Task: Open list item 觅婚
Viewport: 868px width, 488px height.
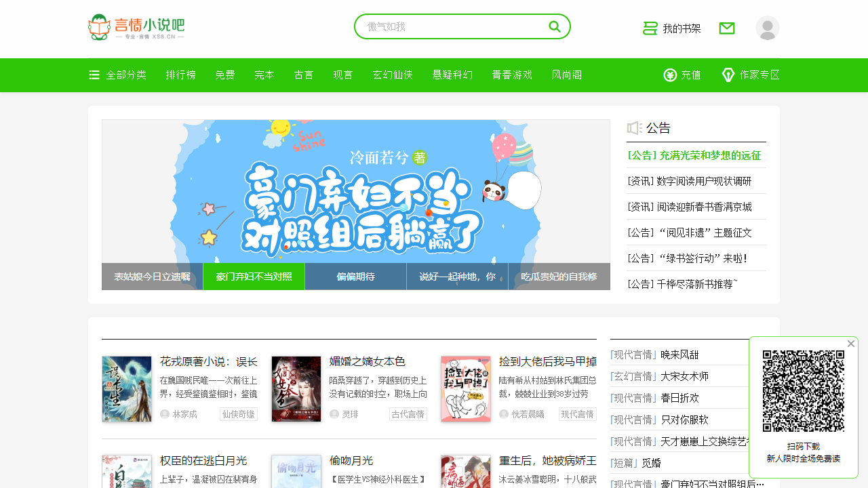Action: tap(651, 463)
